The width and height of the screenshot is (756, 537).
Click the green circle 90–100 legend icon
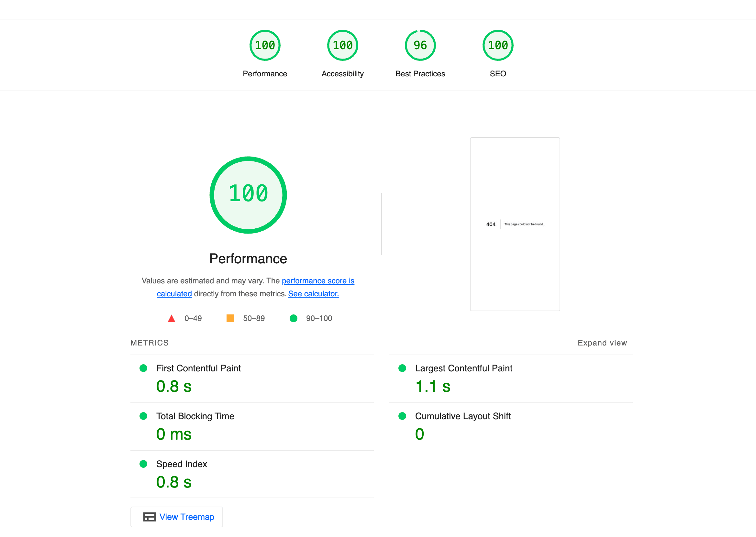pyautogui.click(x=293, y=318)
